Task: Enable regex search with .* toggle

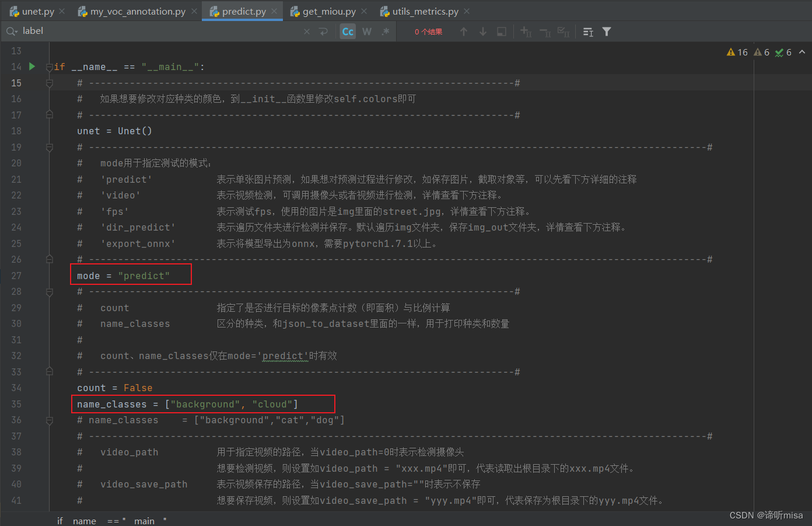Action: click(385, 31)
